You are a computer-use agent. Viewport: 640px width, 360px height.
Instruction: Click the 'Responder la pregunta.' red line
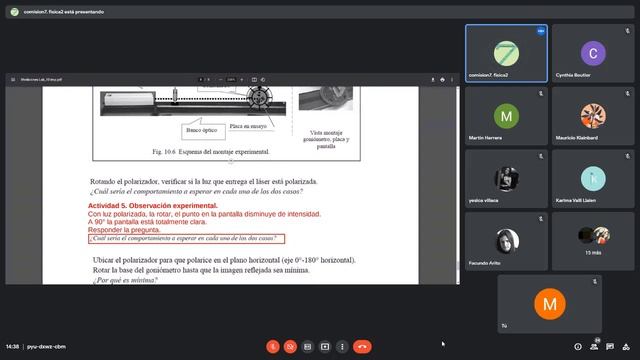[124, 230]
